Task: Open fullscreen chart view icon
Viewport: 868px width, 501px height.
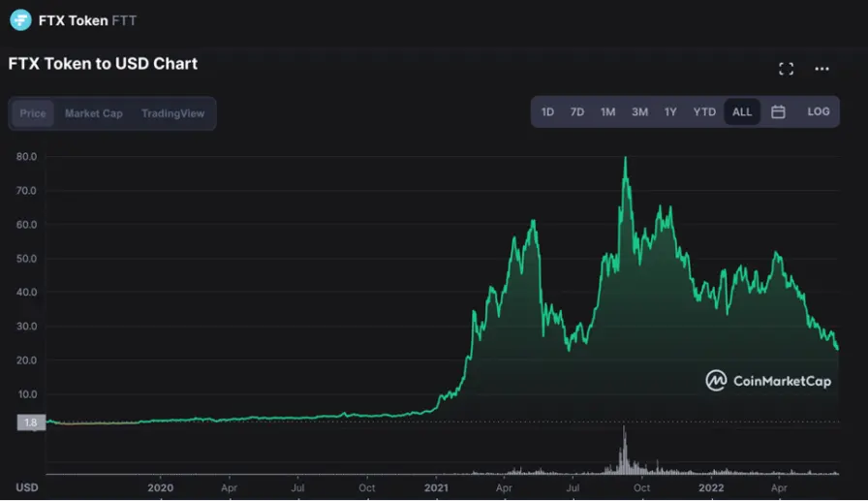Action: pyautogui.click(x=786, y=69)
